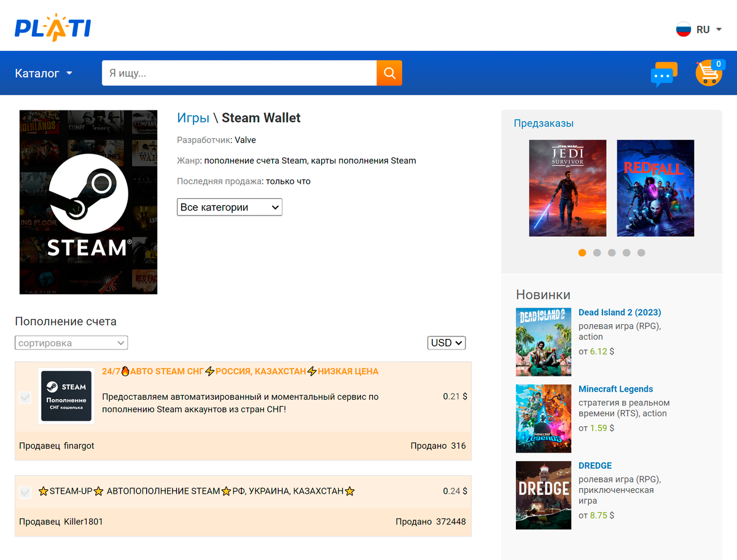Open the 24/7 АВТО STEAM СНГ offer title

click(x=240, y=371)
